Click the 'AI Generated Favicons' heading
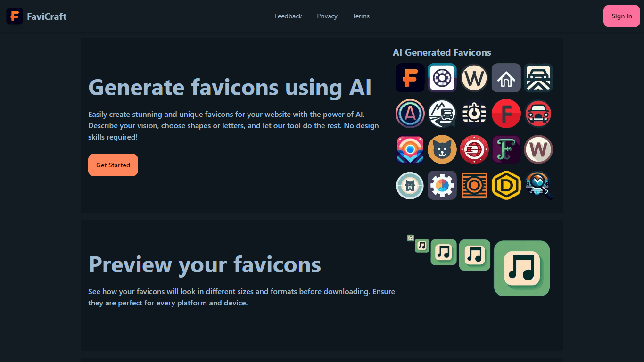The width and height of the screenshot is (644, 362). (x=442, y=52)
